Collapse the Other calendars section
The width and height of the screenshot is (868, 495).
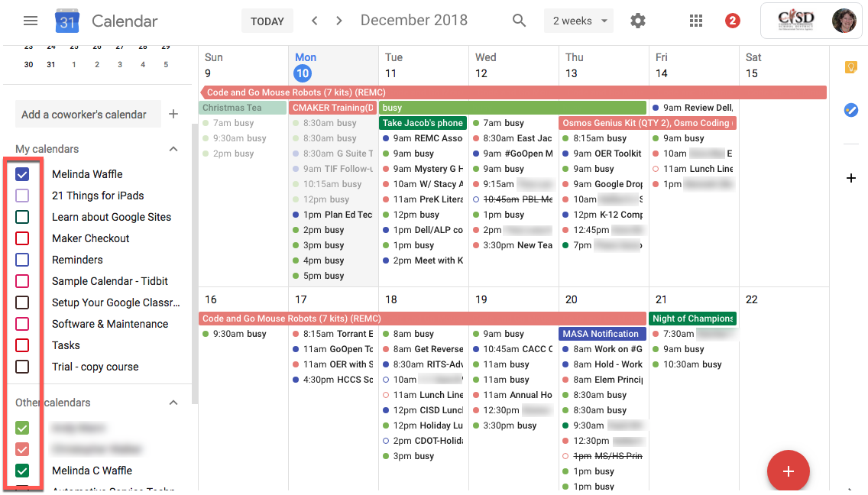[173, 403]
